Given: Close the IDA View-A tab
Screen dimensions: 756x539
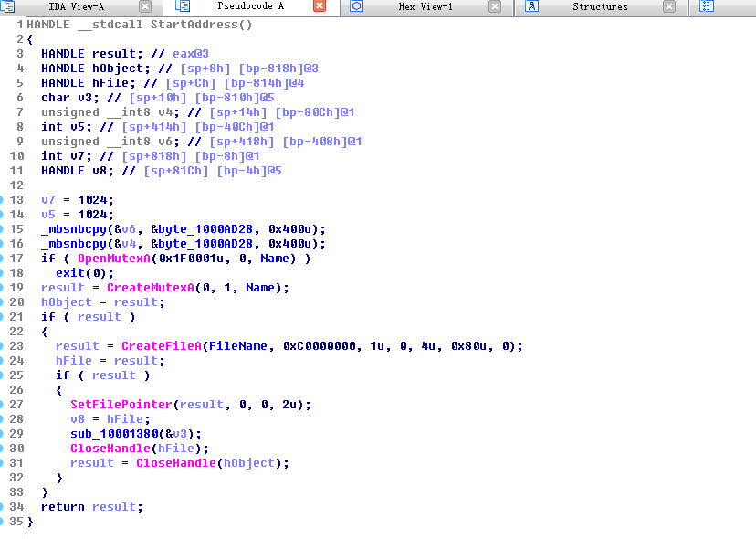Looking at the screenshot, I should 144,6.
